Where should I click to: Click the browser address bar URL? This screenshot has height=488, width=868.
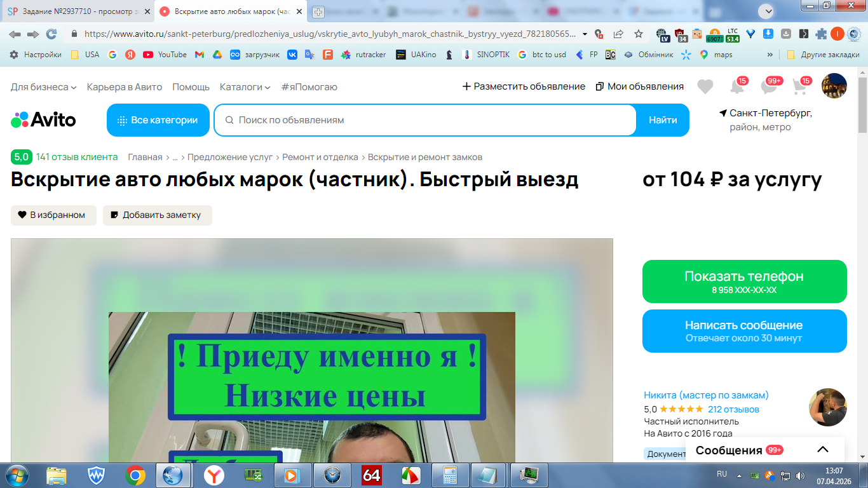[329, 34]
